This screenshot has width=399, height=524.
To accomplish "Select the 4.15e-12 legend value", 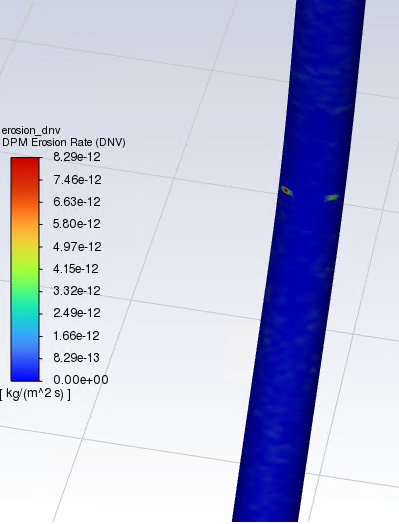I will click(76, 269).
